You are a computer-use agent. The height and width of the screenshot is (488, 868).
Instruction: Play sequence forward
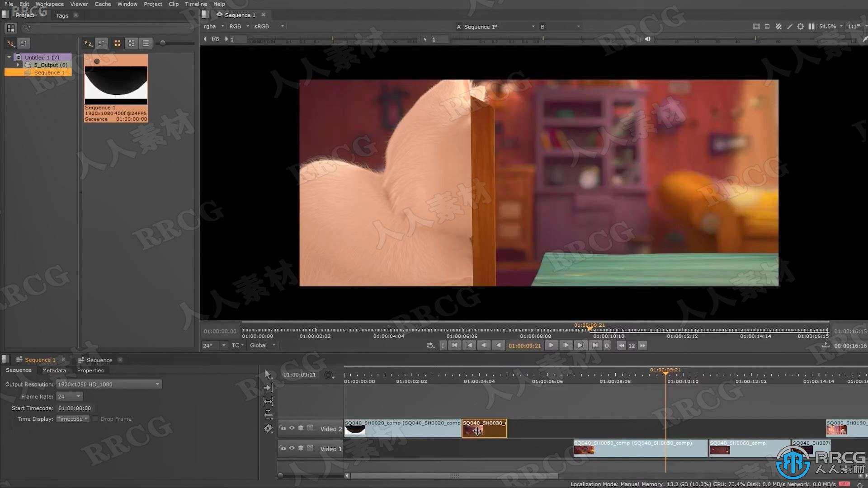pyautogui.click(x=551, y=346)
